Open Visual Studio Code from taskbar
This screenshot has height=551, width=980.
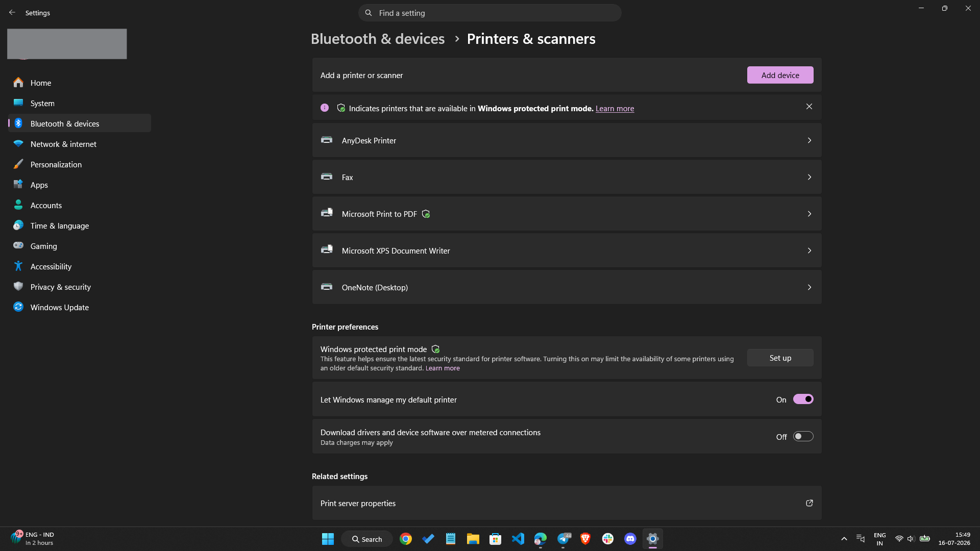(518, 539)
